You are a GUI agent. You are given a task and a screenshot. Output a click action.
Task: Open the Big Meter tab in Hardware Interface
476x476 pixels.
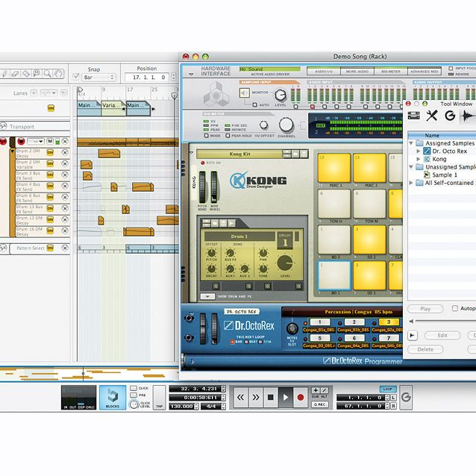click(391, 72)
